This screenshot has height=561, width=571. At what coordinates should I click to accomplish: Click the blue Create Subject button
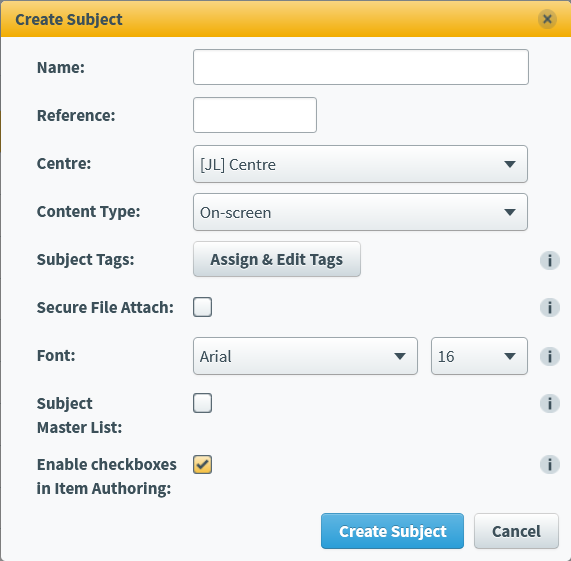[392, 531]
